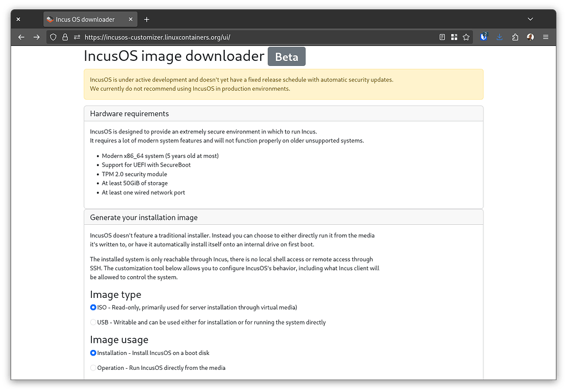The image size is (567, 392).
Task: Choose Operation image usage option
Action: coord(93,368)
